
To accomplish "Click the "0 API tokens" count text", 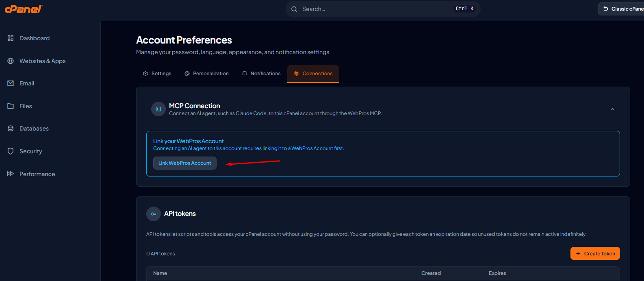I will coord(160,254).
